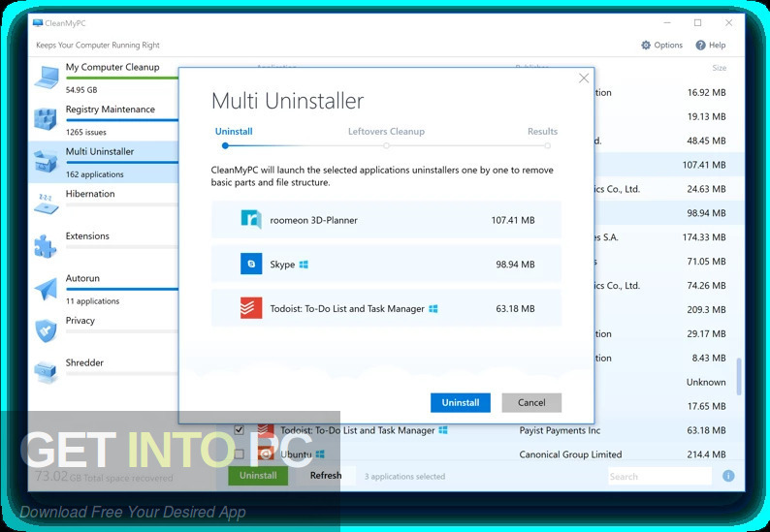Click the Options gear icon
The height and width of the screenshot is (532, 770).
pos(646,46)
